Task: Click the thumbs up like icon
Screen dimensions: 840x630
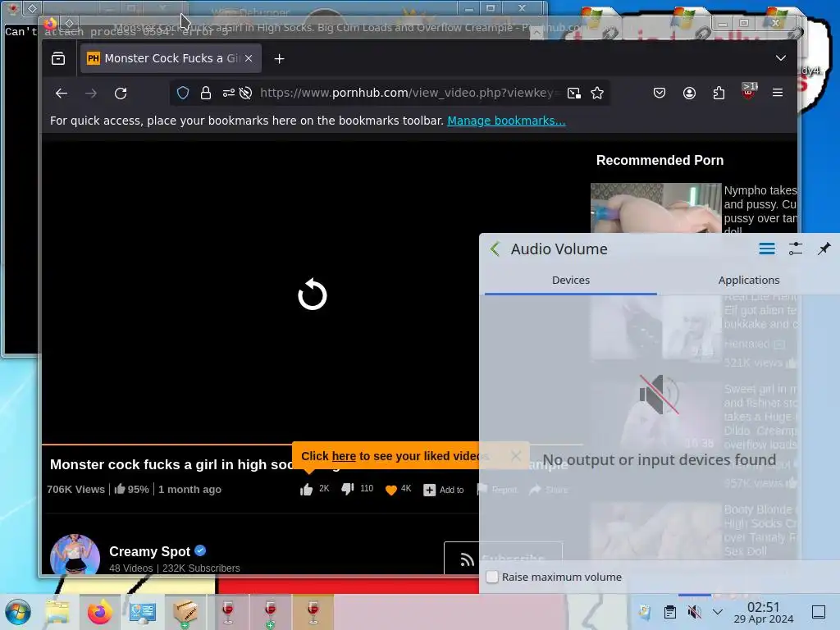Action: point(307,489)
